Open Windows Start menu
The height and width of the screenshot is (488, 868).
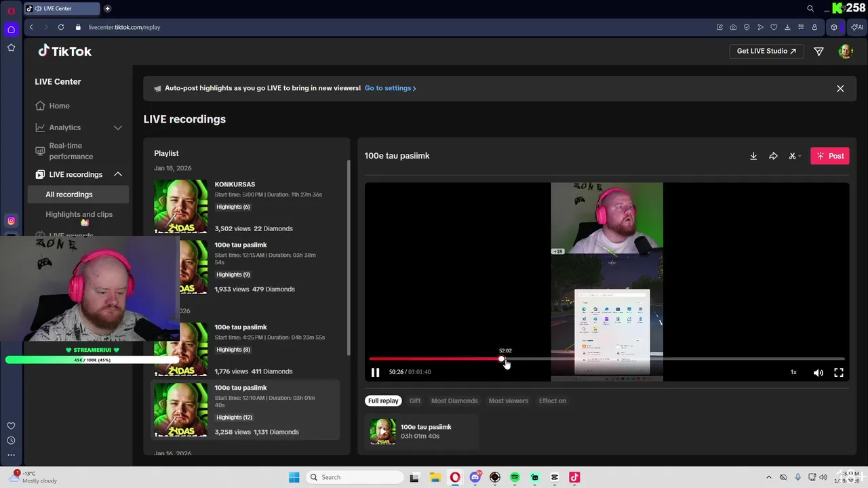click(294, 477)
